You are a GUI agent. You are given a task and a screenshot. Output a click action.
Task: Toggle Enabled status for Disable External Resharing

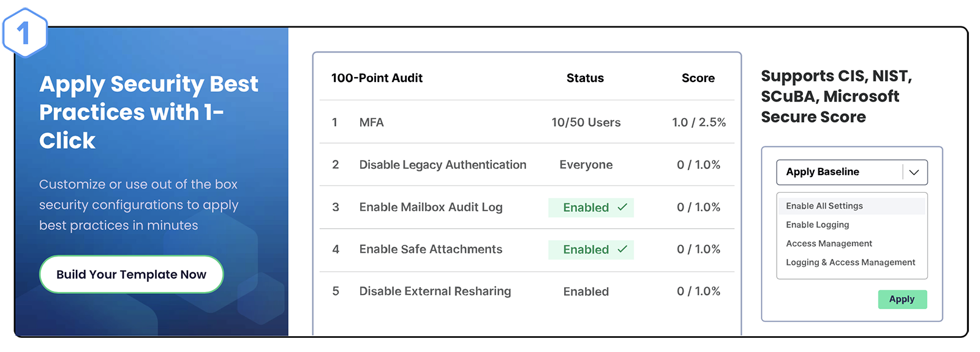[586, 291]
